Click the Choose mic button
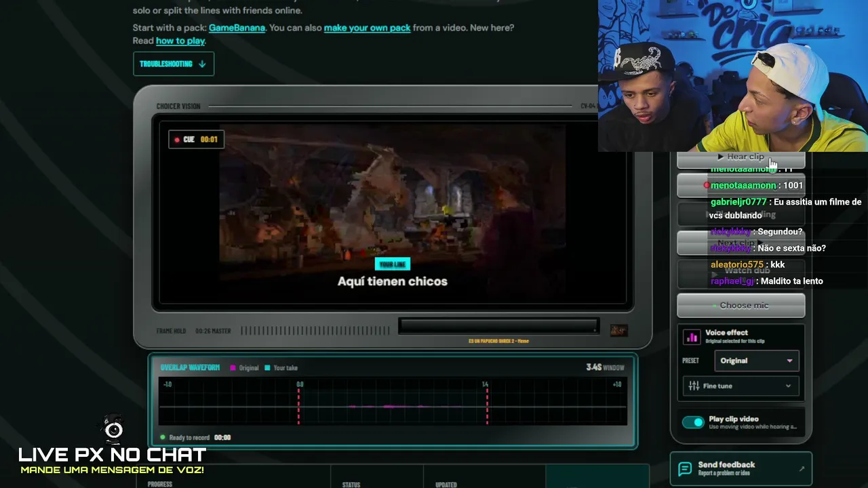This screenshot has width=868, height=488. [741, 306]
